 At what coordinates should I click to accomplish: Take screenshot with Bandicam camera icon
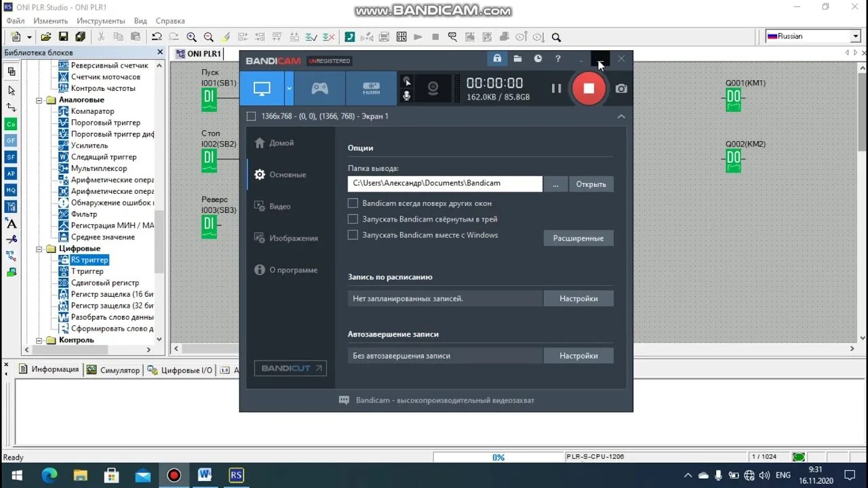pyautogui.click(x=621, y=88)
